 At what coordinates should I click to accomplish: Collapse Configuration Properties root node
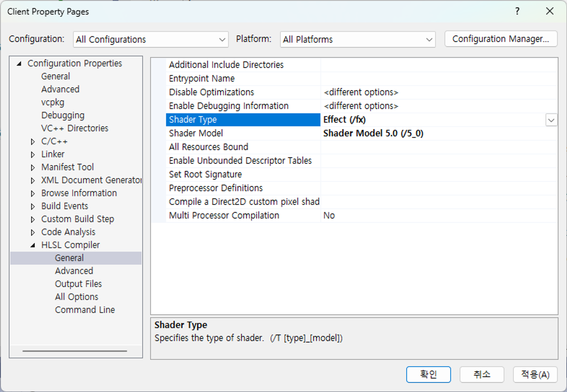[19, 63]
